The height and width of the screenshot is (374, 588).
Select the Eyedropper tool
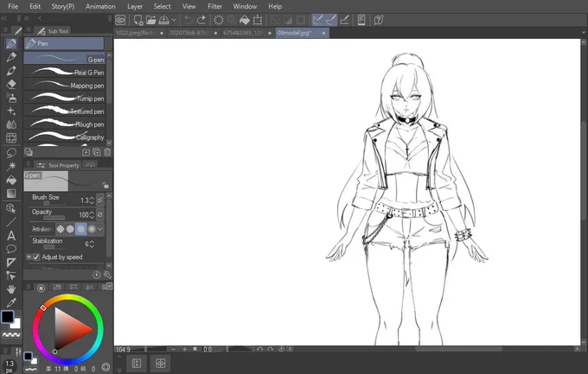point(11,302)
